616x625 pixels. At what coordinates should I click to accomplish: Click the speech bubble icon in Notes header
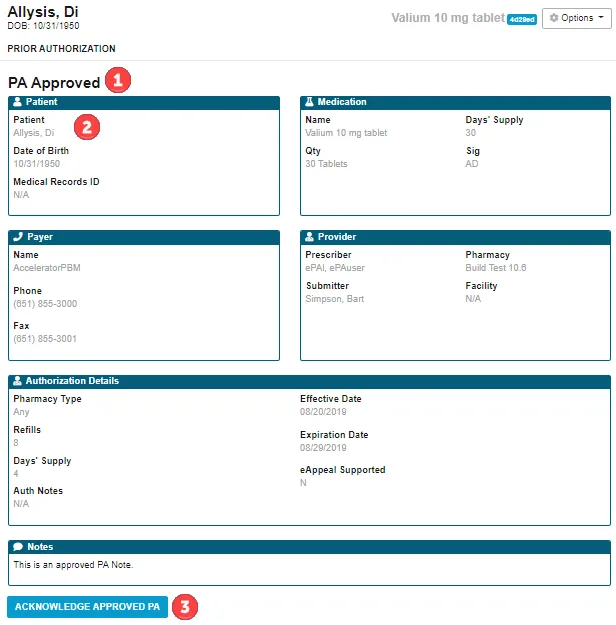(x=18, y=547)
